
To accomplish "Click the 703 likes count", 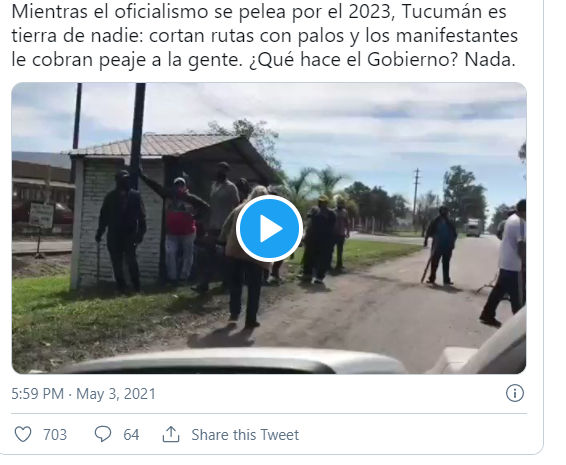I will [x=55, y=435].
